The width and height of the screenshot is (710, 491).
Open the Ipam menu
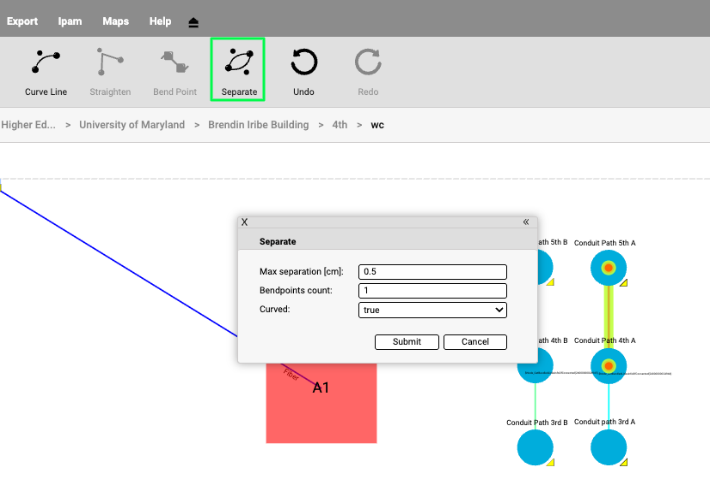70,21
